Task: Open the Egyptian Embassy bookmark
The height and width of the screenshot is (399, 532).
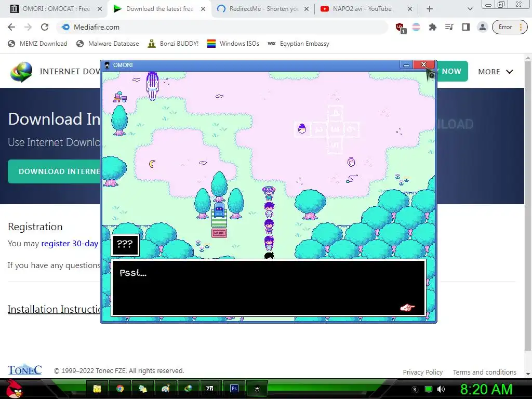Action: click(x=299, y=44)
